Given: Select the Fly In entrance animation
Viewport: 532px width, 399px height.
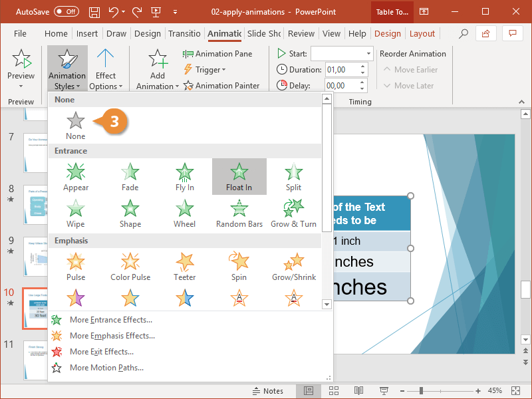Looking at the screenshot, I should click(x=184, y=175).
